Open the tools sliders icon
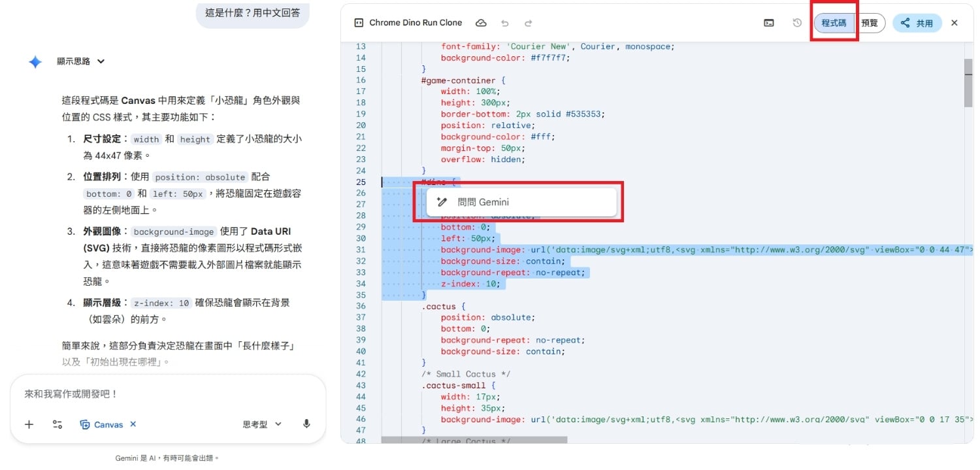This screenshot has height=470, width=980. coord(57,424)
